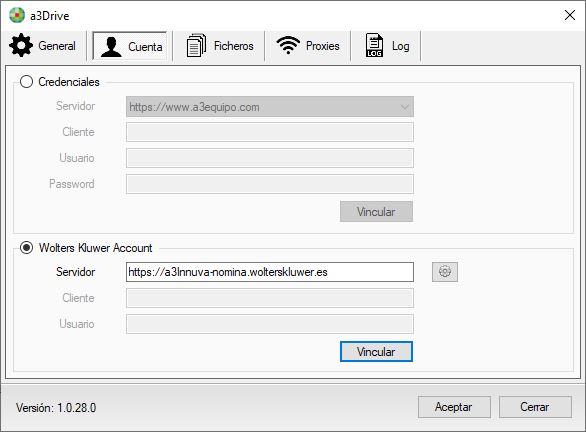Click the a3Drive app logo icon
The width and height of the screenshot is (586, 432).
(x=17, y=15)
